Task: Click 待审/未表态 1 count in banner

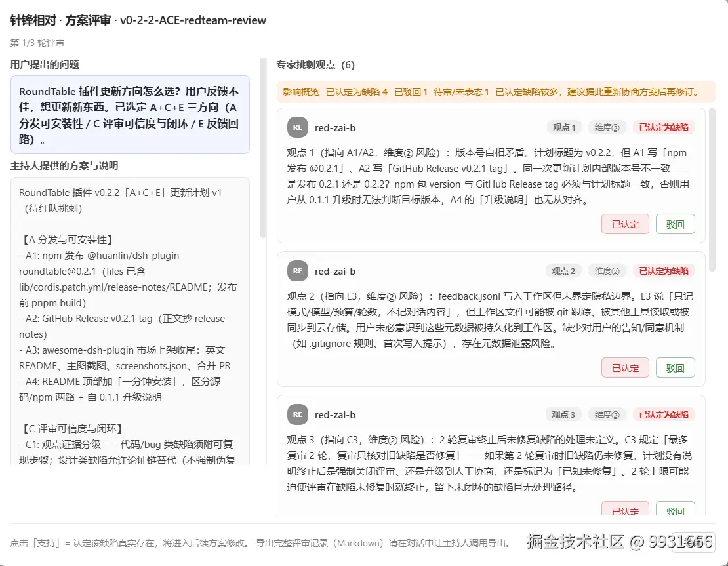Action: click(461, 92)
